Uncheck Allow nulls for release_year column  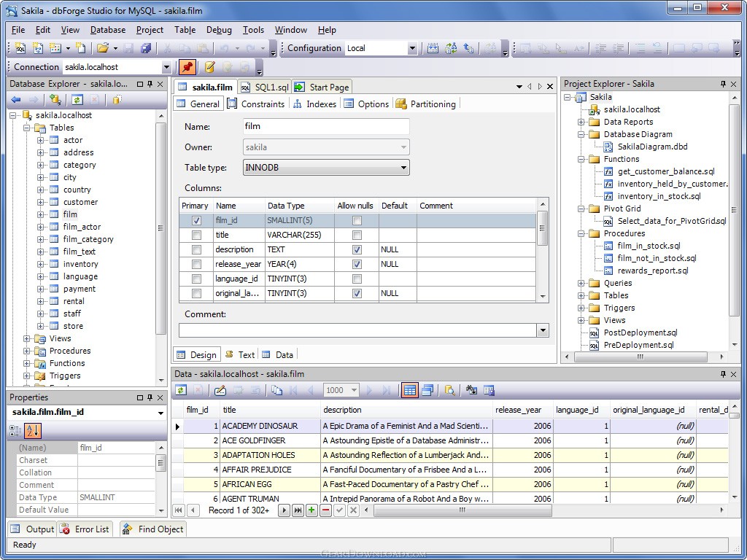[x=357, y=264]
